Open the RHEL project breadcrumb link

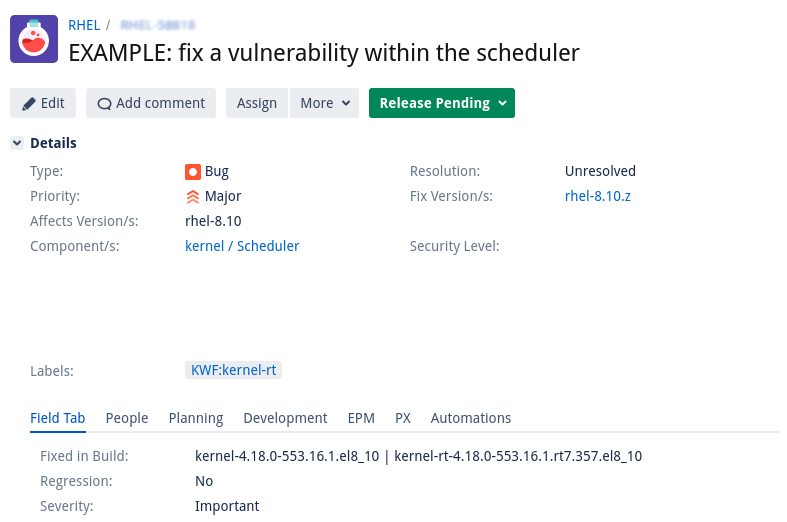(x=84, y=24)
